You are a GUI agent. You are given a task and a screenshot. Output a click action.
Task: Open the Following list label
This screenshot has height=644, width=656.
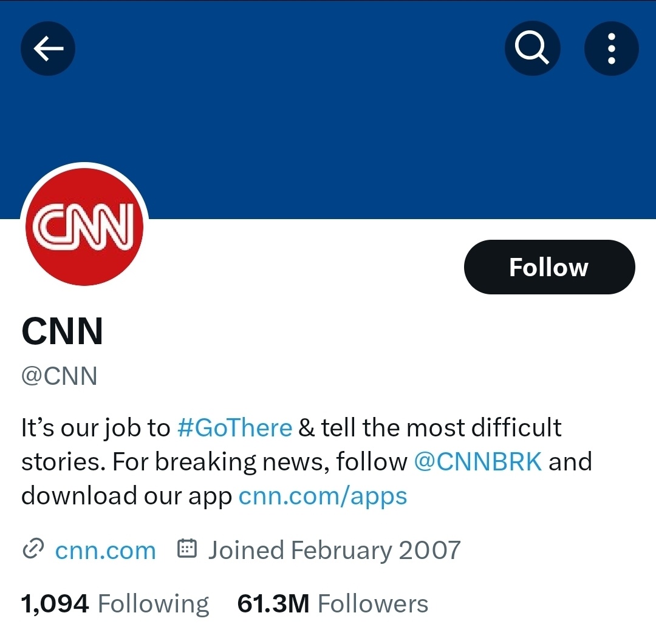[x=153, y=605]
